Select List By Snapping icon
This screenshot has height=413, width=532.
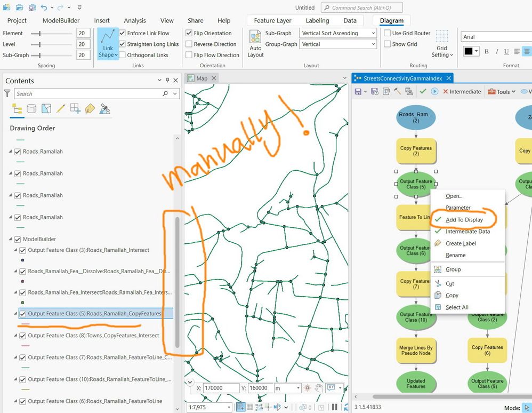click(x=75, y=109)
